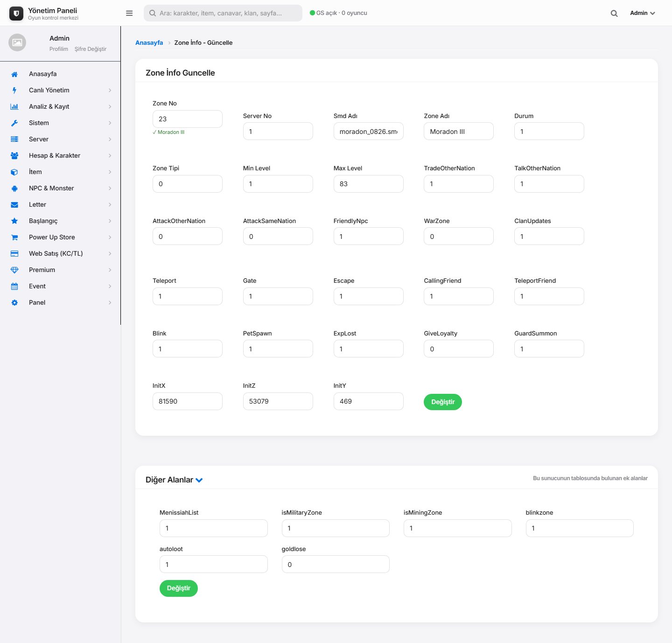
Task: Click the Max Level input field
Action: pyautogui.click(x=369, y=184)
